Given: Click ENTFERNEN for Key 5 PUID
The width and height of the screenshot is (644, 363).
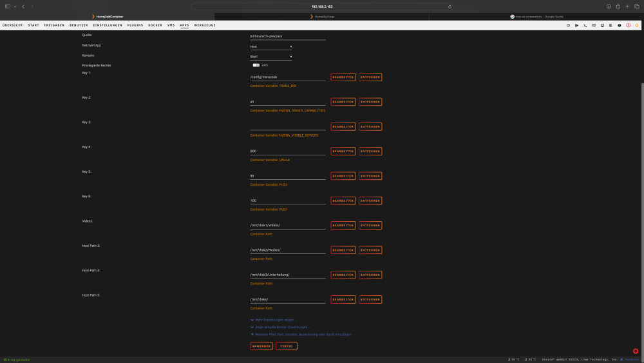Looking at the screenshot, I should pos(370,176).
